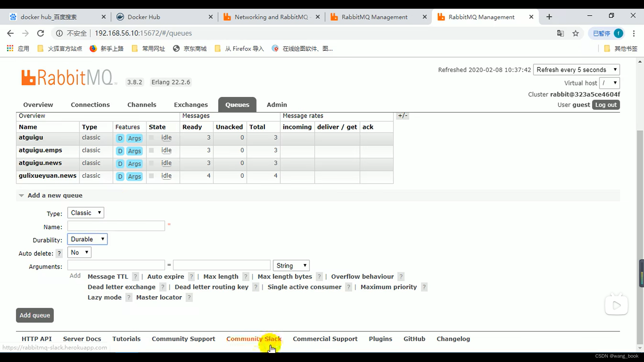
Task: Click the browser forward arrow
Action: [25, 33]
